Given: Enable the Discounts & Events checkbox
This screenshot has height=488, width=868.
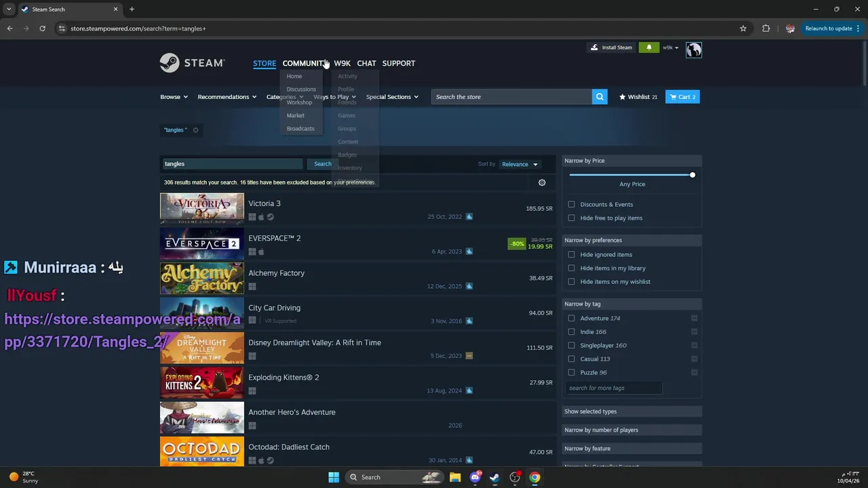Looking at the screenshot, I should 572,204.
